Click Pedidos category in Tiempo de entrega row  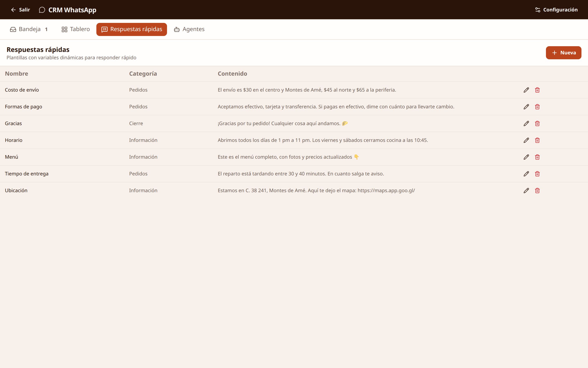click(138, 174)
